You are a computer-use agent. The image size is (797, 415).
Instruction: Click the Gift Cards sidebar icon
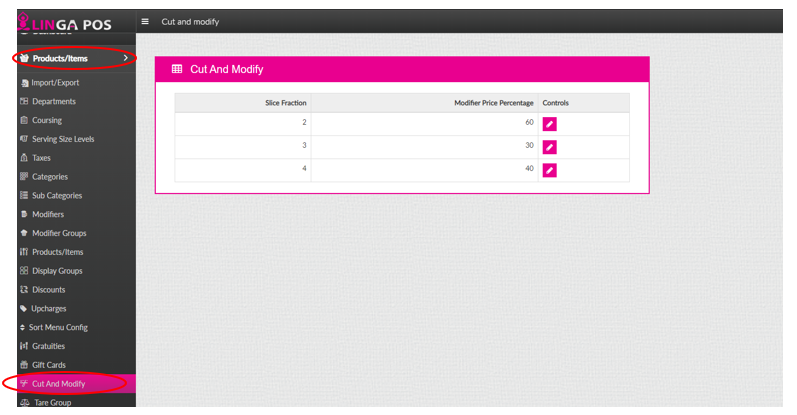(x=24, y=365)
